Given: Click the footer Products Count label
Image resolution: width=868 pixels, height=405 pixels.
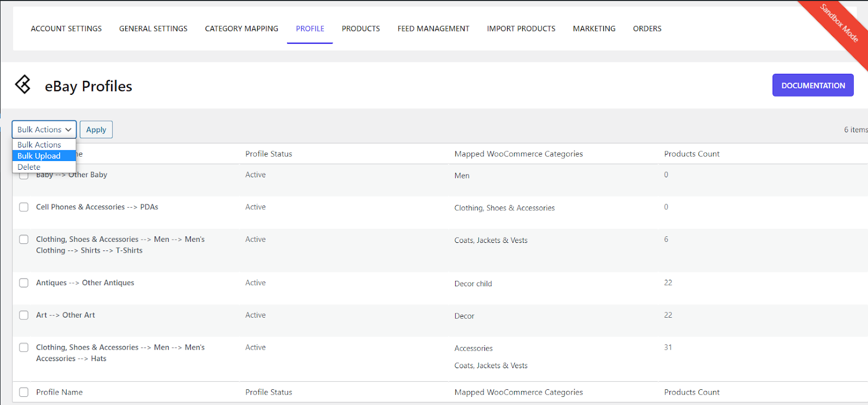Looking at the screenshot, I should pyautogui.click(x=692, y=392).
